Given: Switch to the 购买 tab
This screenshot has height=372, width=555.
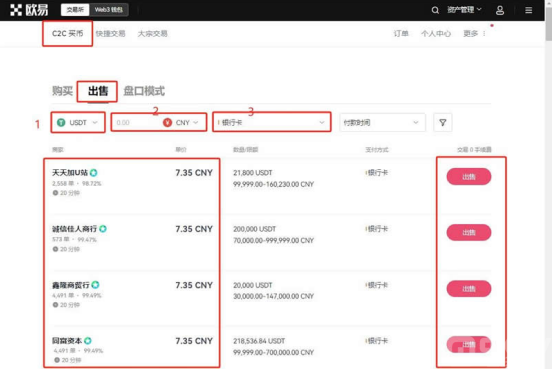Looking at the screenshot, I should tap(62, 91).
